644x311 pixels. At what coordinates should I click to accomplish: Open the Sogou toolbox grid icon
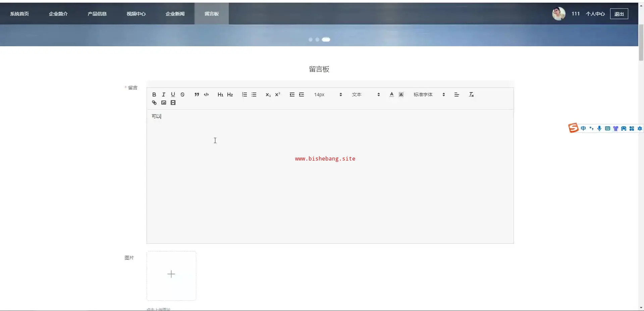[x=632, y=128]
